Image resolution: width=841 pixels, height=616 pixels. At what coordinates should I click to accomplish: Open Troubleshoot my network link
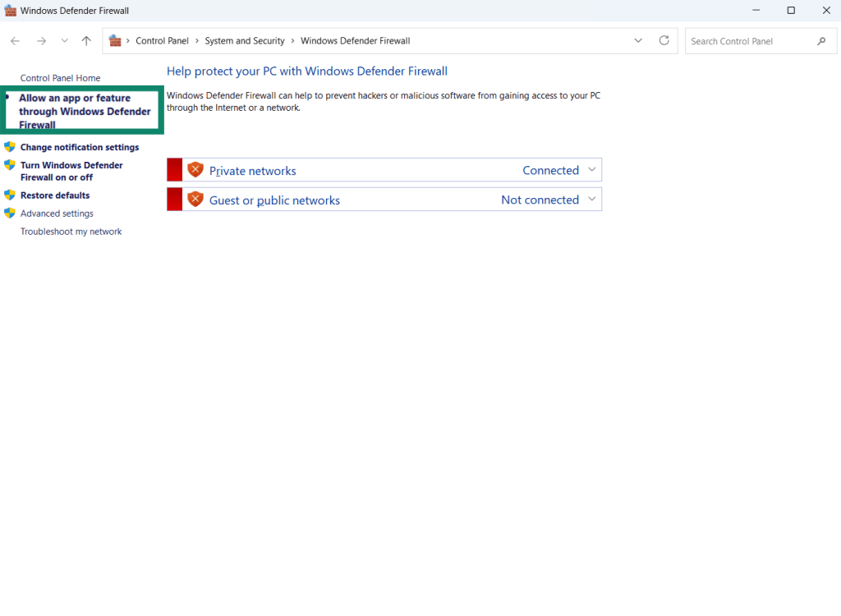(71, 232)
